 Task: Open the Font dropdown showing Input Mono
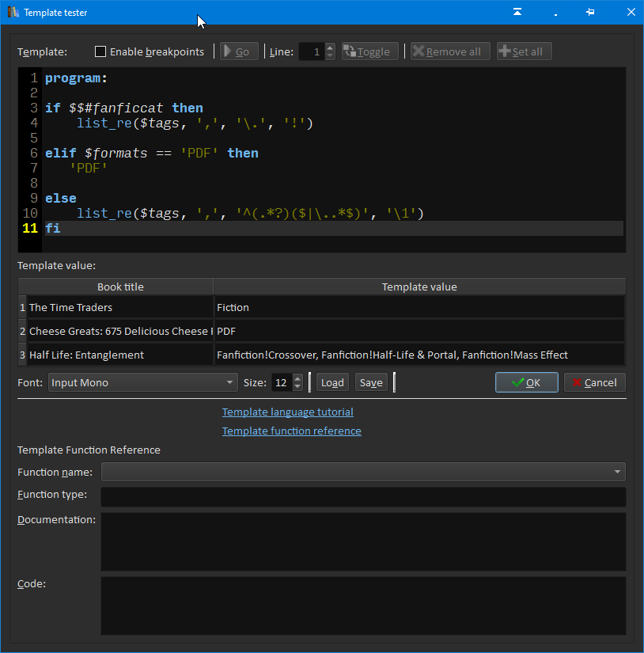142,382
